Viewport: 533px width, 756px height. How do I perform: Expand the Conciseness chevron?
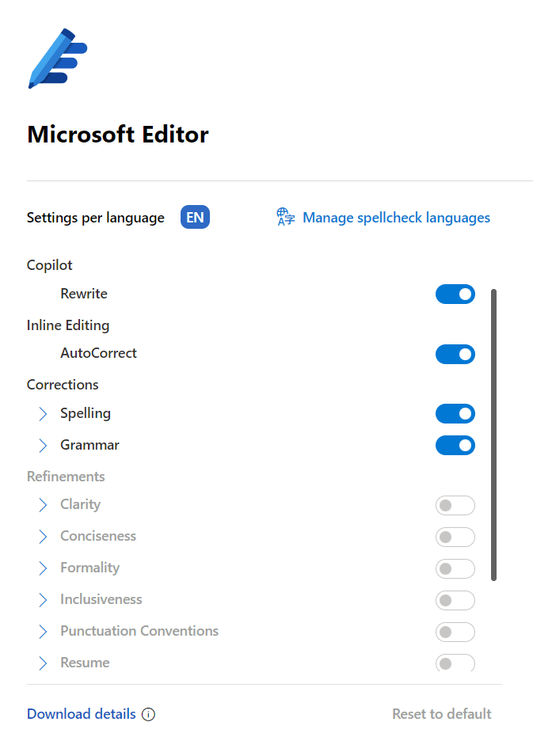[x=43, y=537]
